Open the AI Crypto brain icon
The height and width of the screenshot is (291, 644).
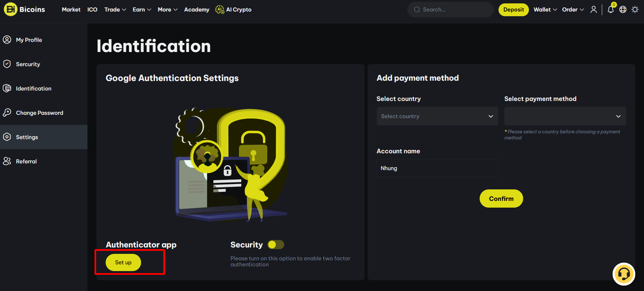coord(220,9)
